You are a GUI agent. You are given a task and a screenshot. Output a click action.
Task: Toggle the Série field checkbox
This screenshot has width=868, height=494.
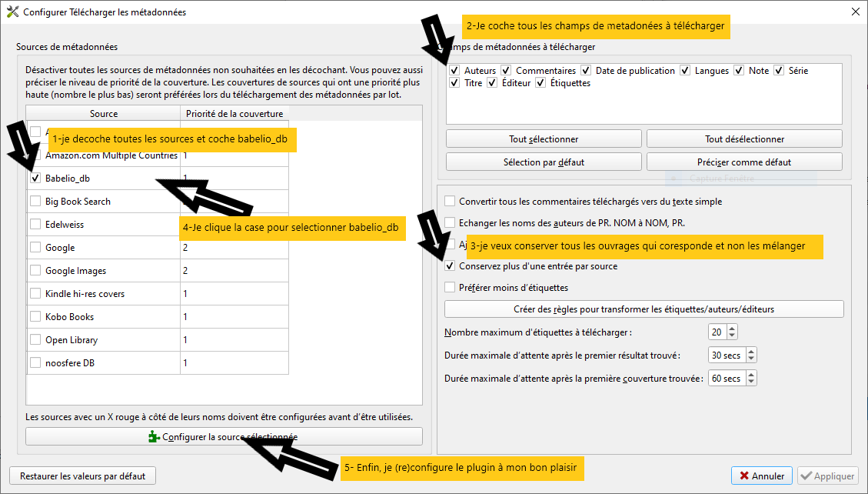coord(779,70)
